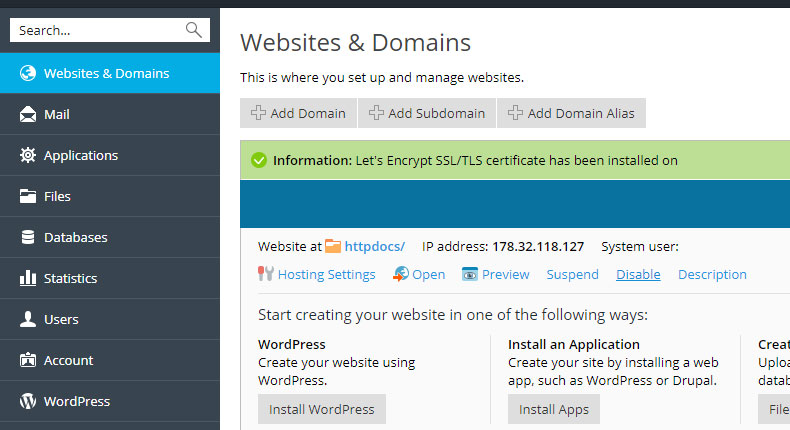Open the Applications section in sidebar
This screenshot has width=790, height=430.
point(110,155)
